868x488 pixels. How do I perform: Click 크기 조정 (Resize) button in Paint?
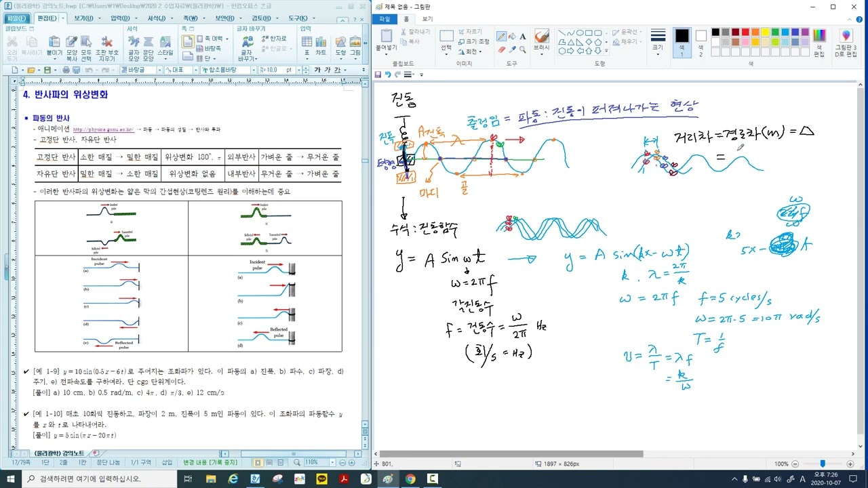point(473,41)
